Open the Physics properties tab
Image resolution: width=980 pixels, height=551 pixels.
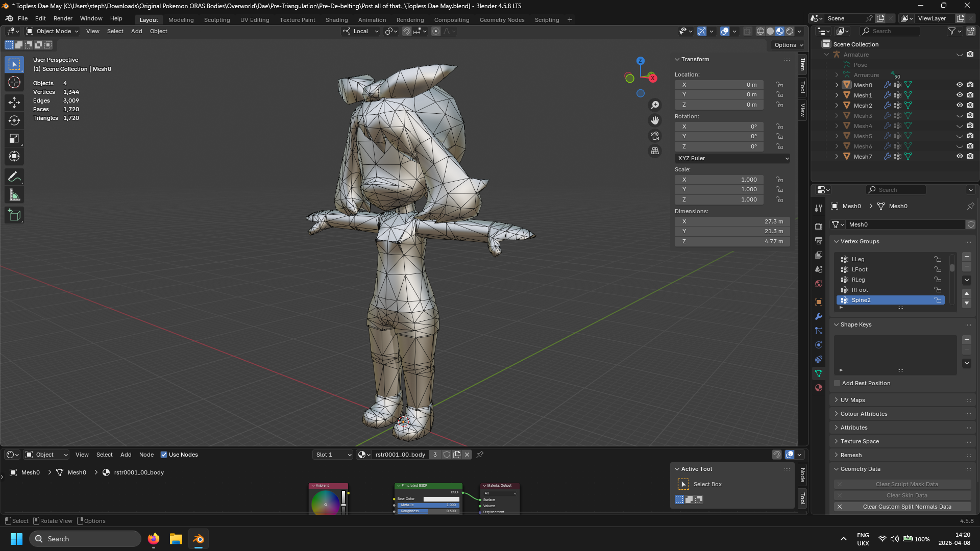pyautogui.click(x=819, y=345)
